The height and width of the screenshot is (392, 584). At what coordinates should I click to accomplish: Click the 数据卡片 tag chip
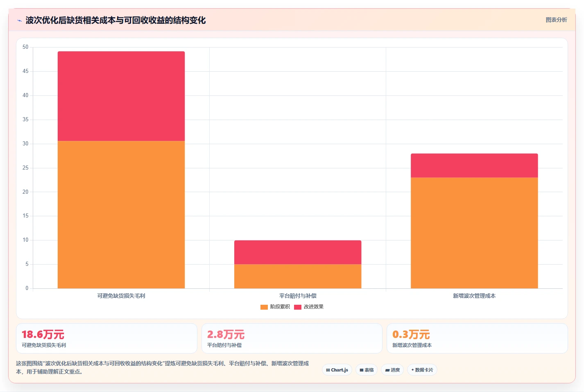click(x=422, y=370)
